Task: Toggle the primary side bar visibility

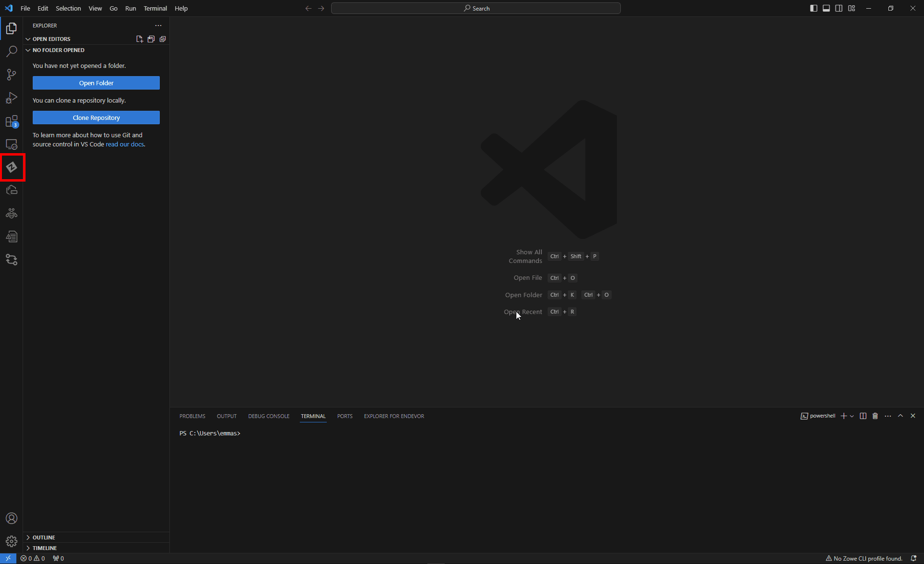Action: click(x=813, y=8)
